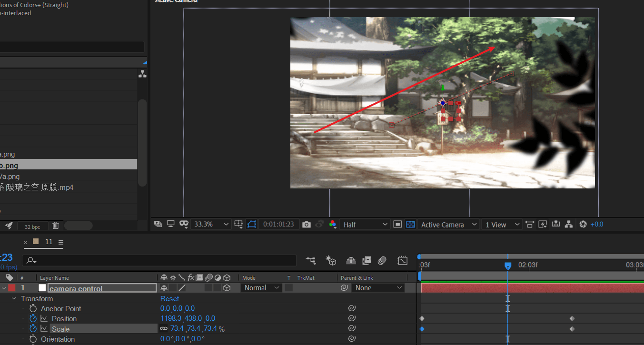The height and width of the screenshot is (345, 644).
Task: Take a snapshot with camera icon
Action: pyautogui.click(x=307, y=224)
